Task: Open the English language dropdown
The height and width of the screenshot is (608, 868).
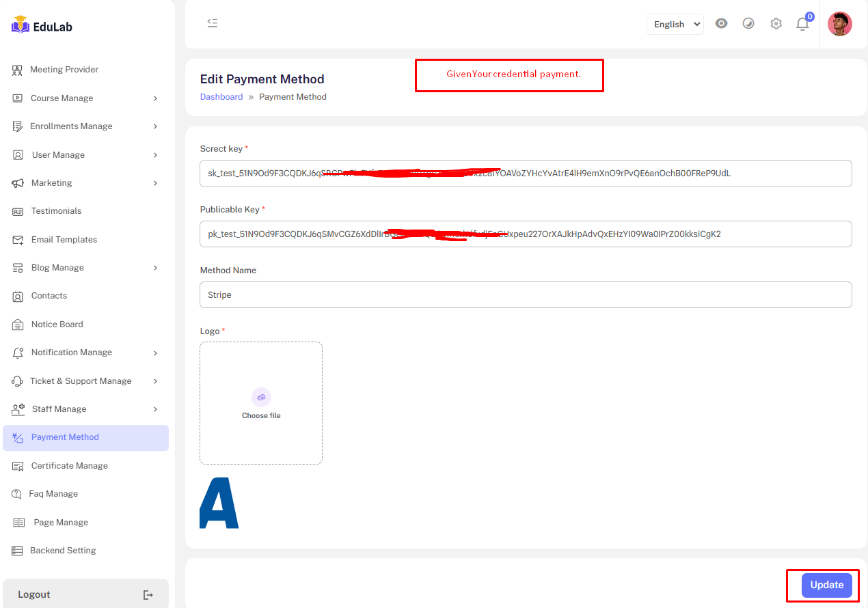Action: tap(675, 24)
